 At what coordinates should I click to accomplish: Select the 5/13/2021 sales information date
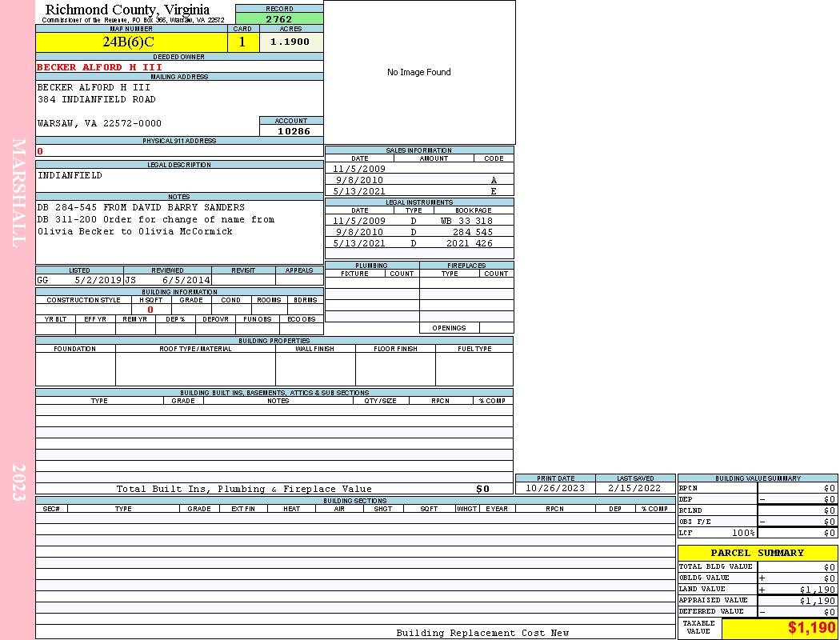pyautogui.click(x=359, y=191)
